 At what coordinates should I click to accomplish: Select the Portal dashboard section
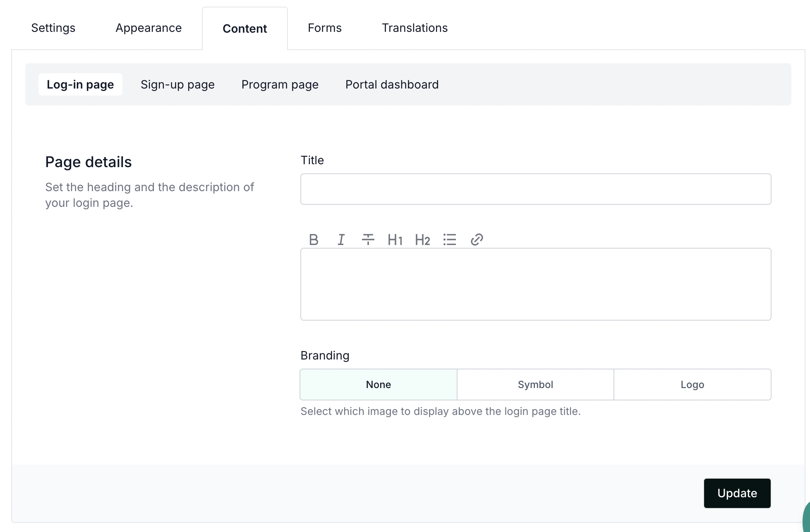point(392,84)
